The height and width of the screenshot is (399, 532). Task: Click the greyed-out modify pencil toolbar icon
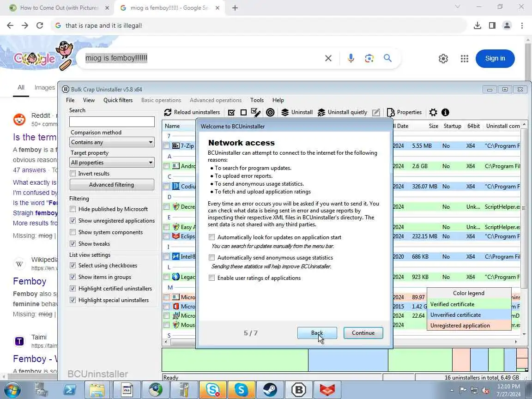coord(376,112)
